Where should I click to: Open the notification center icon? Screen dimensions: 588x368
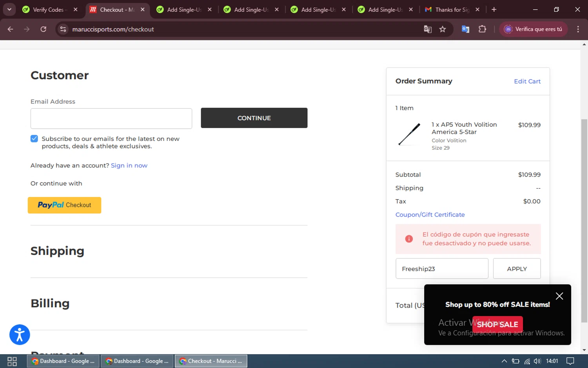[570, 361]
